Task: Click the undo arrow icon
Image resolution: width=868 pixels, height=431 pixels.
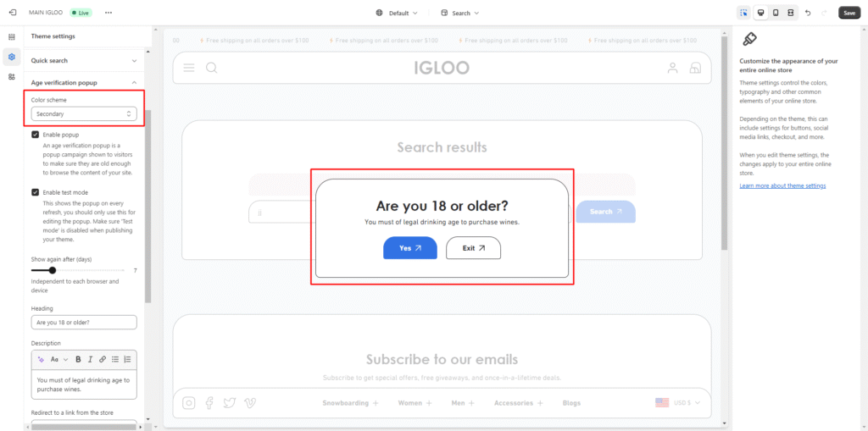Action: coord(808,13)
